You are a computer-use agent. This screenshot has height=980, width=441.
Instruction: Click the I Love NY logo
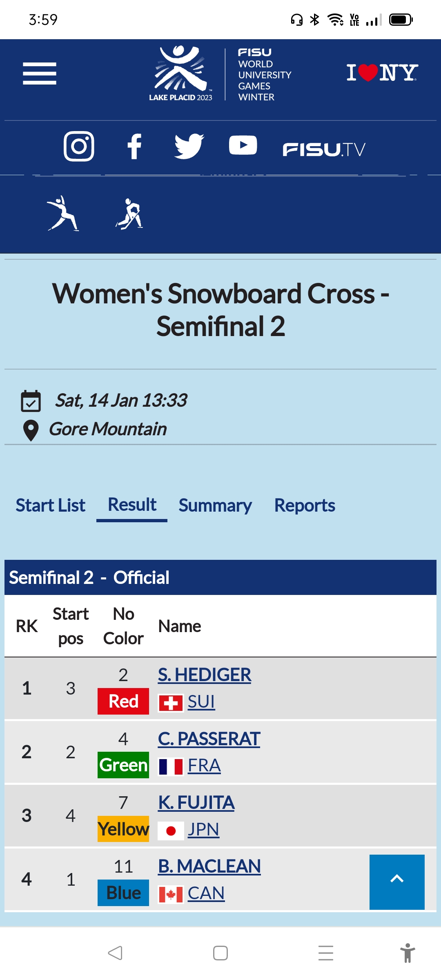(x=382, y=73)
